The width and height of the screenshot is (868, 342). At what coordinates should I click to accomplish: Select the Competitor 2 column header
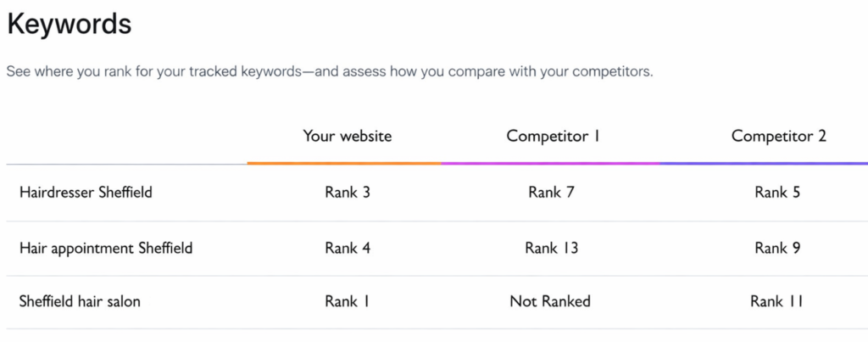click(x=778, y=136)
